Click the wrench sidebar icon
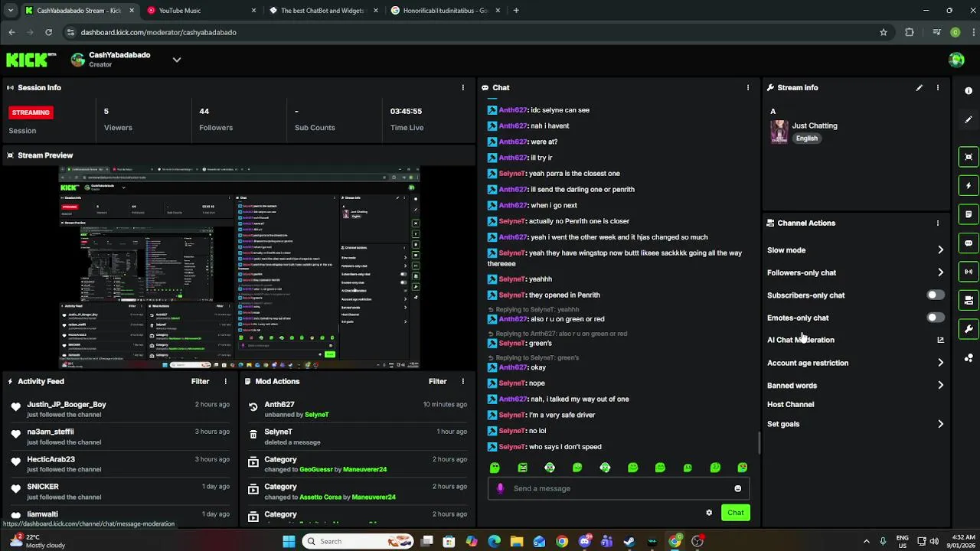 coord(969,329)
